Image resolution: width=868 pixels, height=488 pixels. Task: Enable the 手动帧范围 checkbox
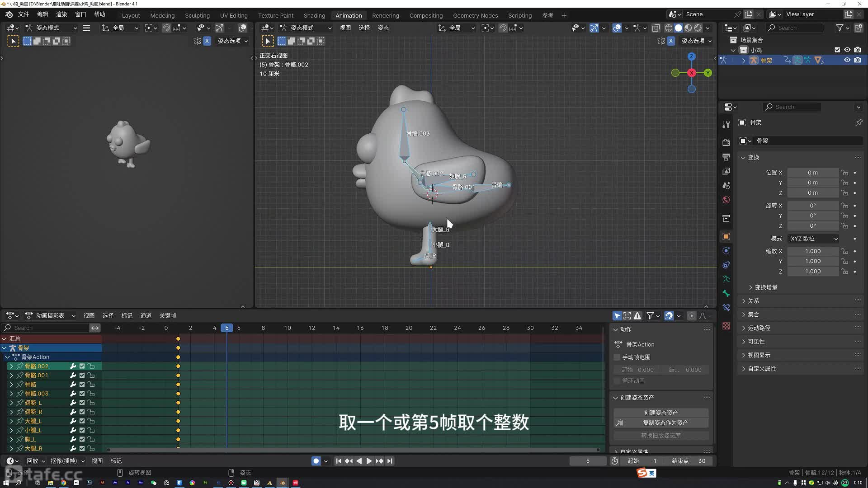[x=617, y=357]
